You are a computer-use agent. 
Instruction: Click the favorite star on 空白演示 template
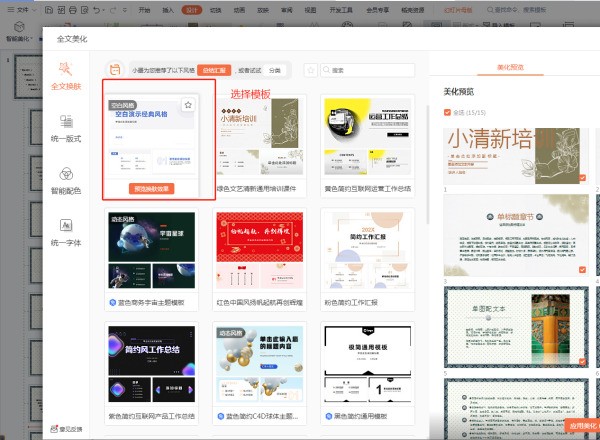[188, 105]
